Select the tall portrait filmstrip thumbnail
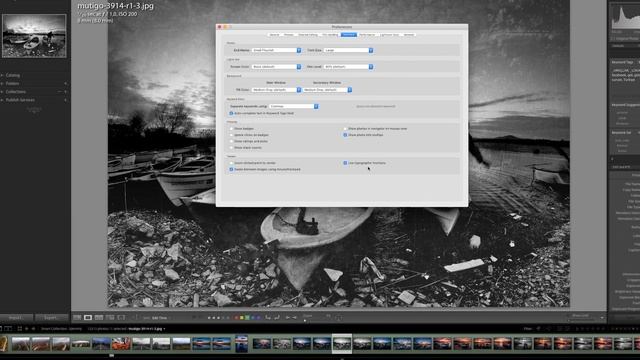Screen dimensions: 640x360 pyautogui.click(x=241, y=344)
